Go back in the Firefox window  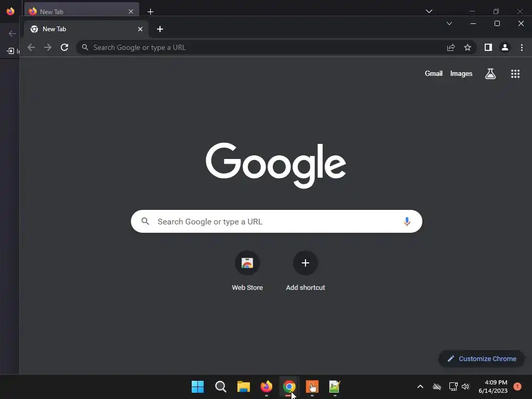point(12,34)
